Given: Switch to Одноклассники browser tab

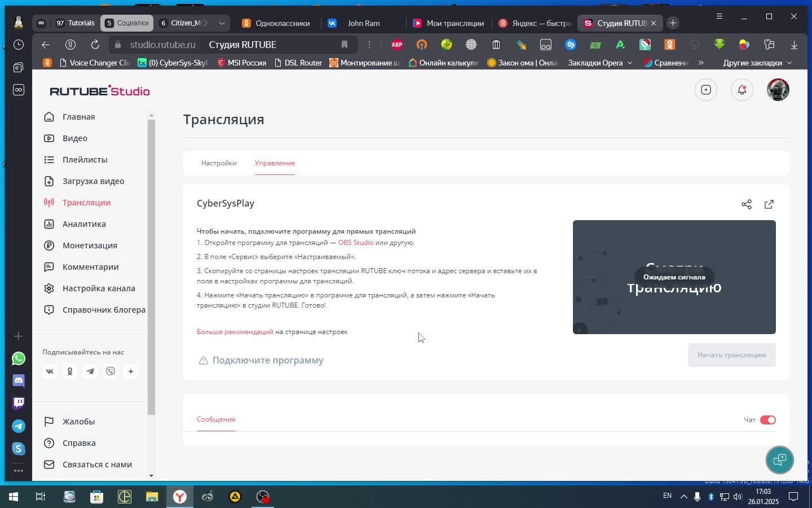Looking at the screenshot, I should (276, 23).
